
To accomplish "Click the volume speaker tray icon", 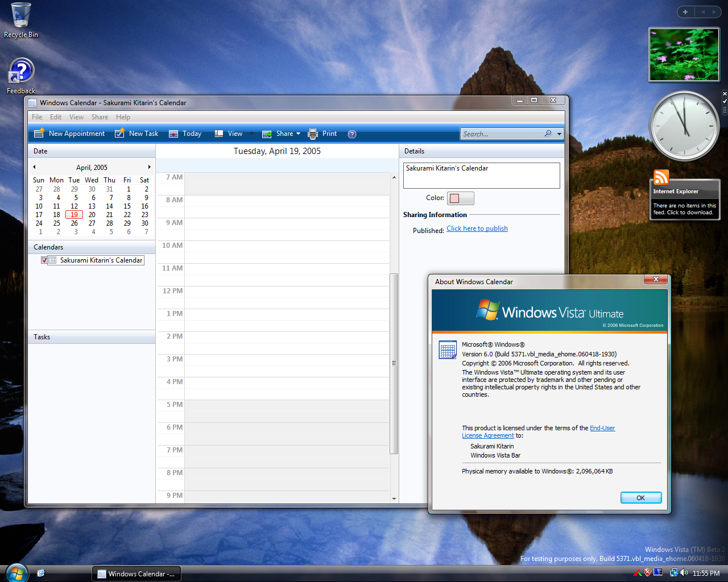I will 684,572.
